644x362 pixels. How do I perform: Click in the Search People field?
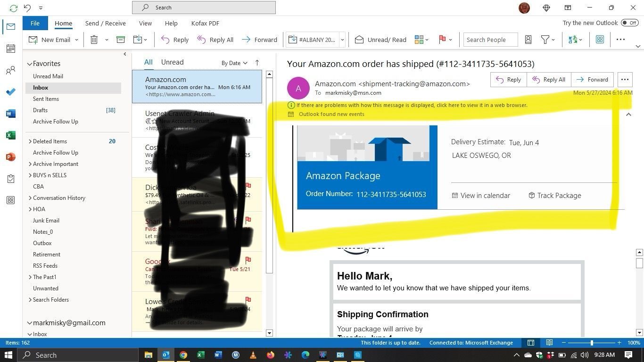tap(490, 40)
